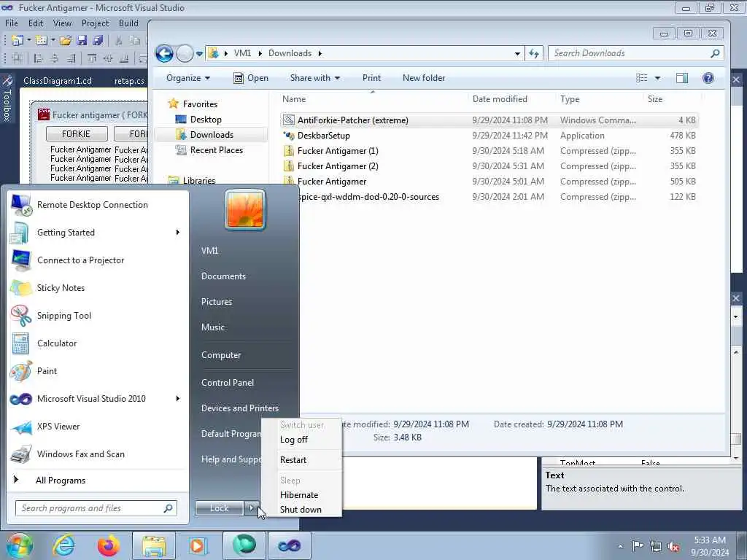Open All Programs in Start menu

coord(61,481)
